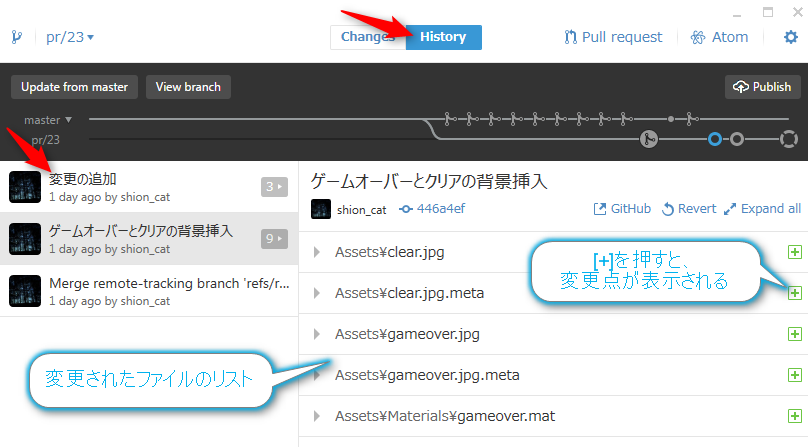Screen dimensions: 808x447
Task: Click Update from master button
Action: 74,87
